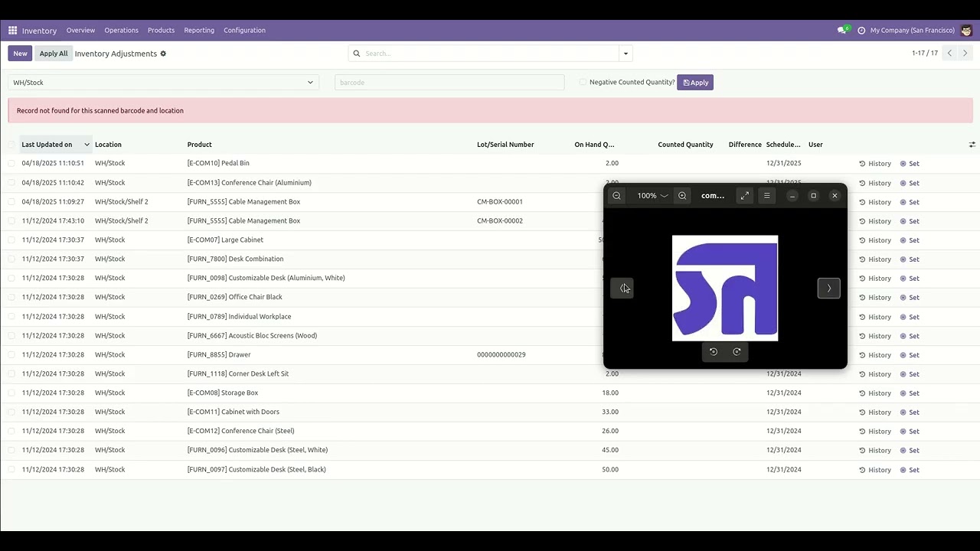Viewport: 980px width, 551px height.
Task: Tick the checkbox for Pedal Bin row
Action: tap(11, 163)
